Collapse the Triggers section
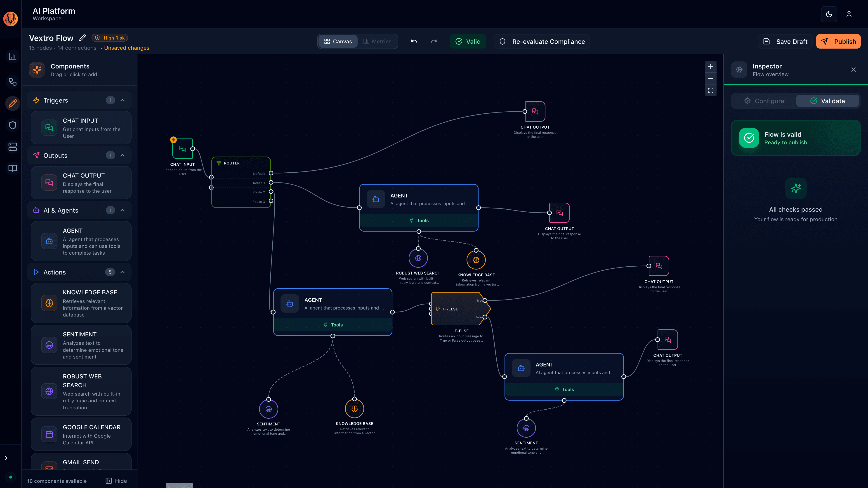This screenshot has height=488, width=868. pyautogui.click(x=123, y=100)
